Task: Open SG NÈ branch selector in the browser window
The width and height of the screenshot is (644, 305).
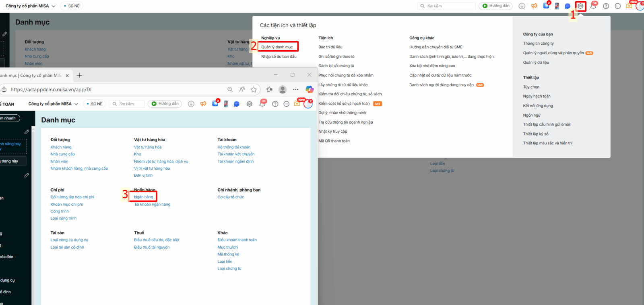Action: (94, 104)
